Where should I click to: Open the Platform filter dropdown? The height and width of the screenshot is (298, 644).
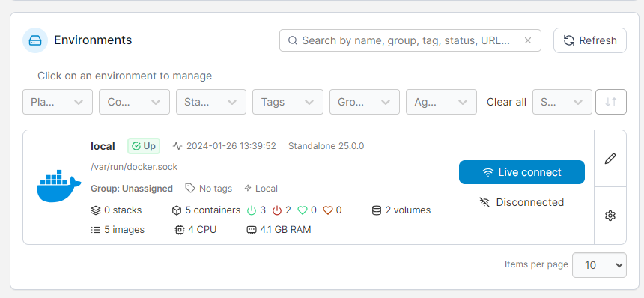click(x=58, y=102)
